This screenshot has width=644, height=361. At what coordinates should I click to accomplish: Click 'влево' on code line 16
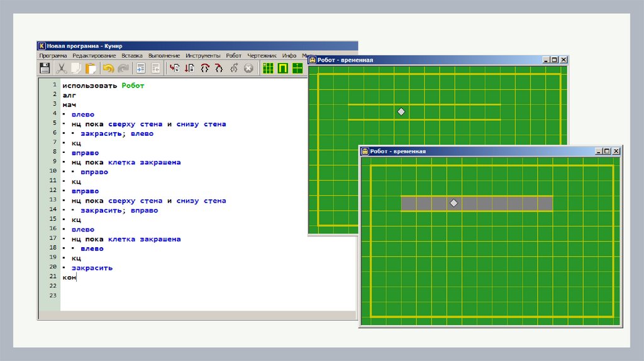coord(83,230)
